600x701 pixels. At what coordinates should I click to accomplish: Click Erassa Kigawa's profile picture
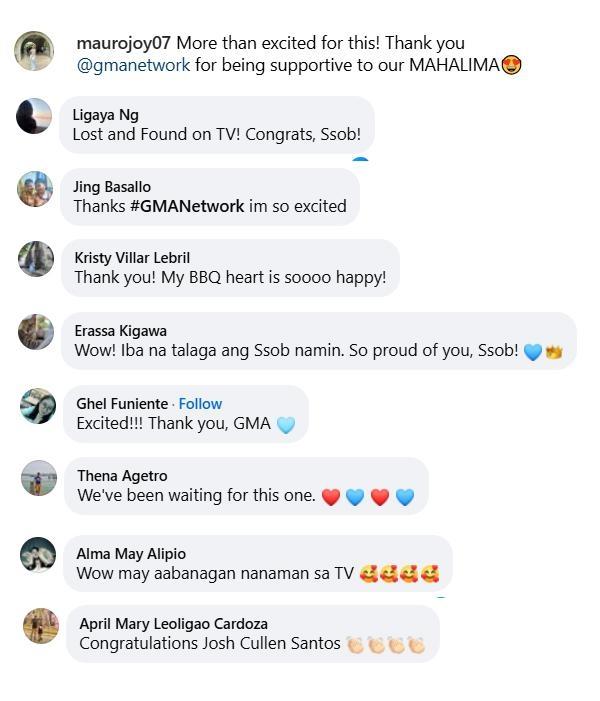(x=36, y=332)
